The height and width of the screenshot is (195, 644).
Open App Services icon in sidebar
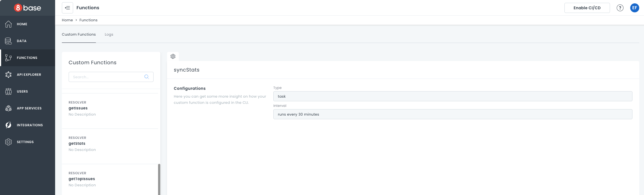pyautogui.click(x=8, y=108)
